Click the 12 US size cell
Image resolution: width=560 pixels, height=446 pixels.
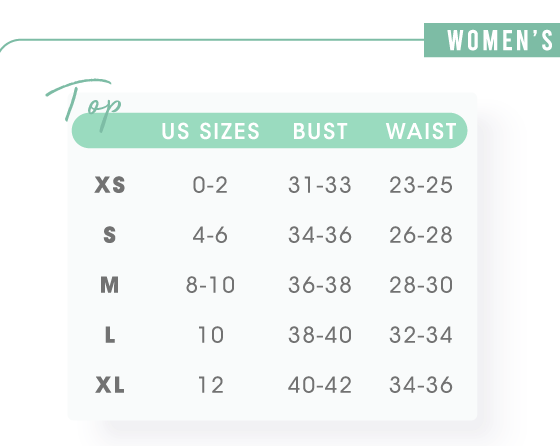[211, 385]
